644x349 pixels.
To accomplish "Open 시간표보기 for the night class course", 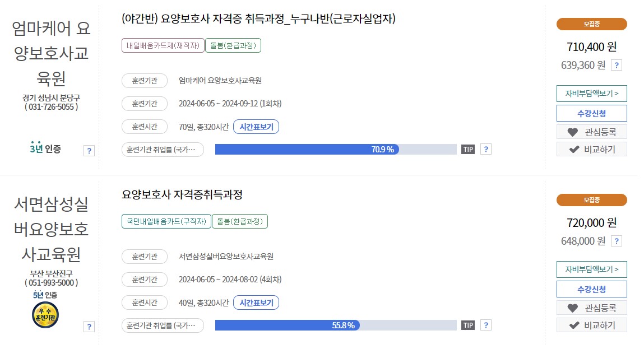I will (x=256, y=127).
